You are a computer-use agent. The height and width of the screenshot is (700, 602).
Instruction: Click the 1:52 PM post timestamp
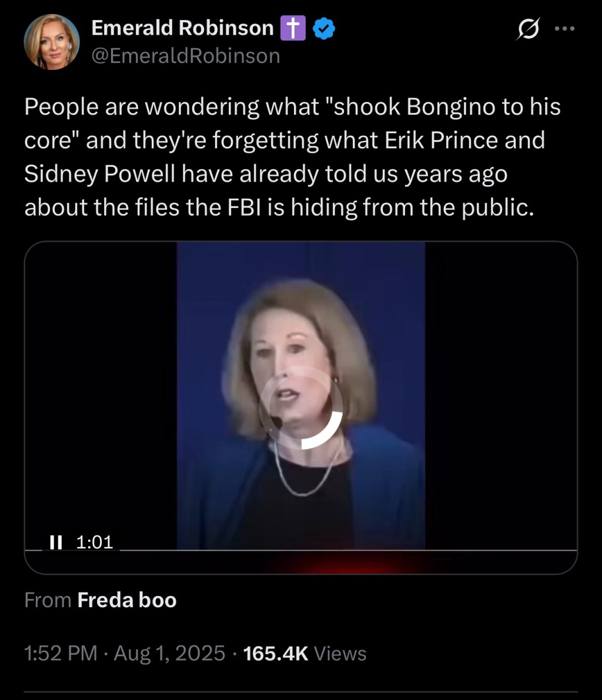[x=61, y=653]
